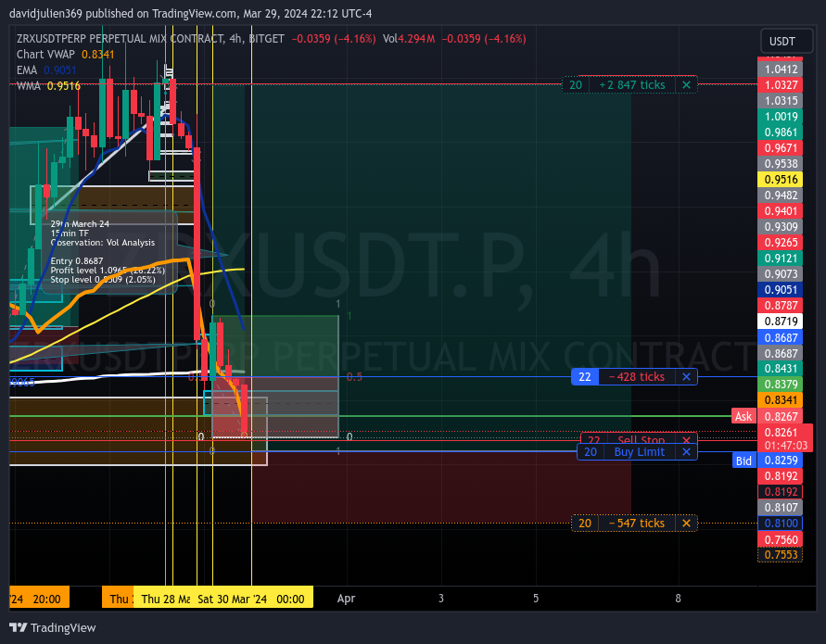
Task: Cancel the -428 ticks order line
Action: 686,377
